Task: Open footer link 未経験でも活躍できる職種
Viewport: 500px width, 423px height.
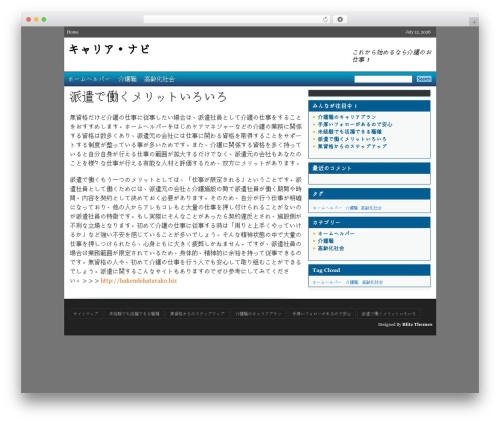Action: 134,314
